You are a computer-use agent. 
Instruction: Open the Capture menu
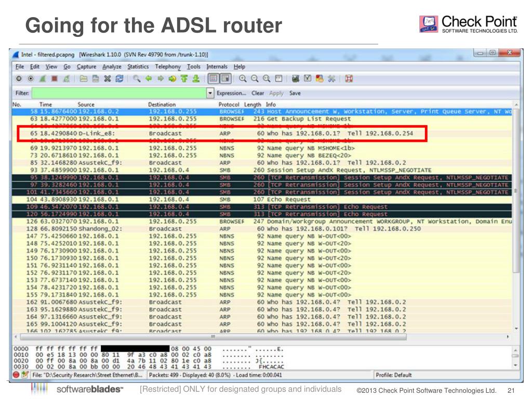86,66
